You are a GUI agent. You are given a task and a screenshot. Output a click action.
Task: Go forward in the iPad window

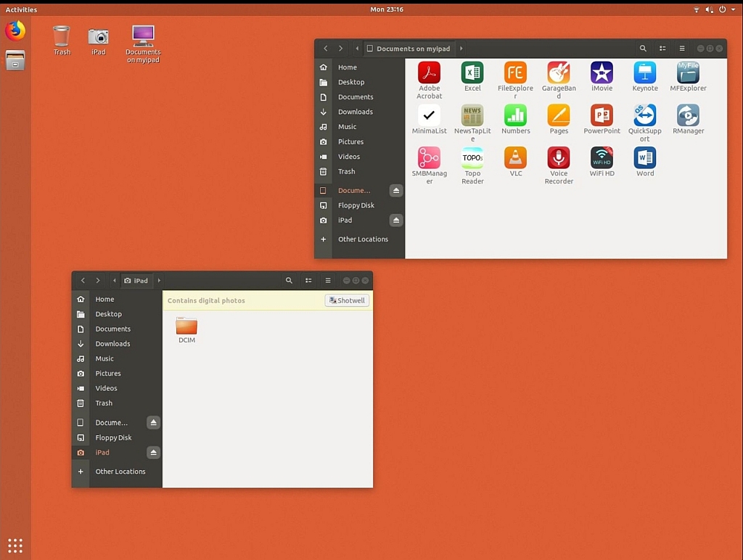(98, 281)
